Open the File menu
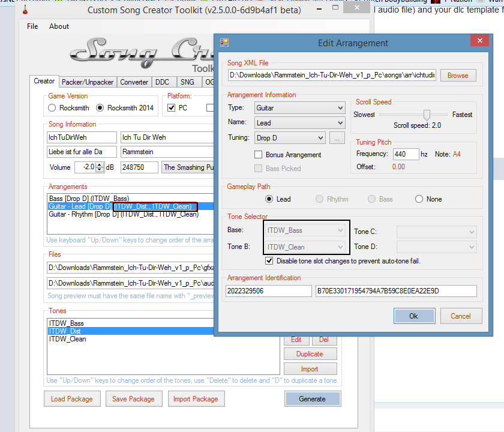504x432 pixels. coord(32,26)
